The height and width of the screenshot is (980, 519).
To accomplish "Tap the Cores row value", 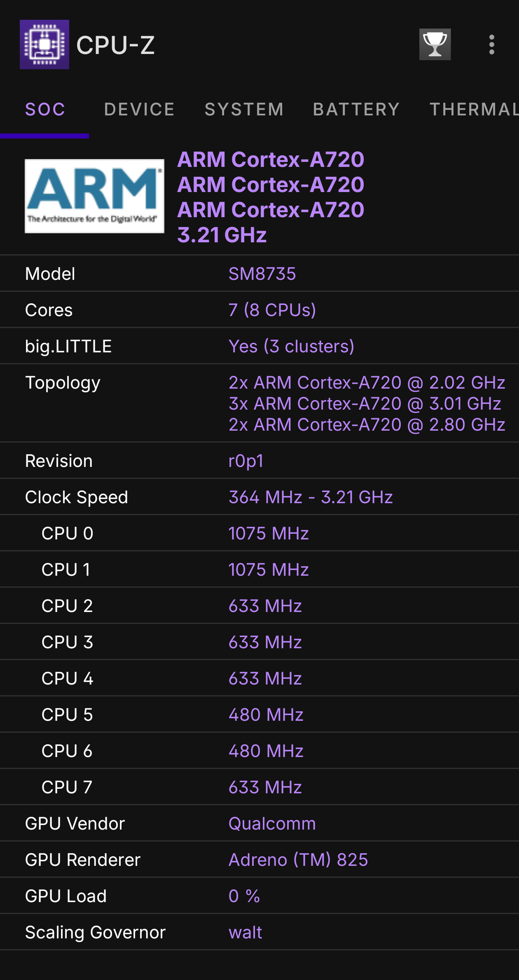I will coord(272,310).
